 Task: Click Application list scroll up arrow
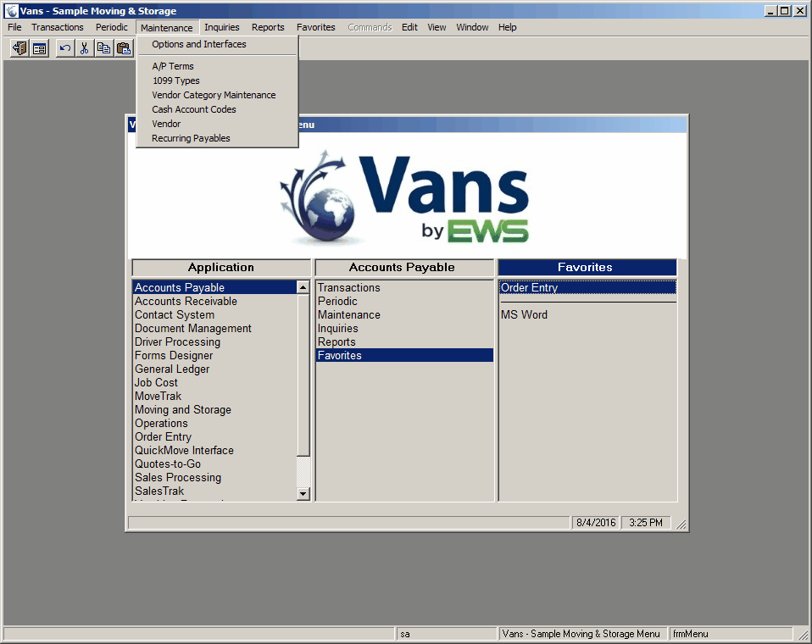tap(303, 287)
